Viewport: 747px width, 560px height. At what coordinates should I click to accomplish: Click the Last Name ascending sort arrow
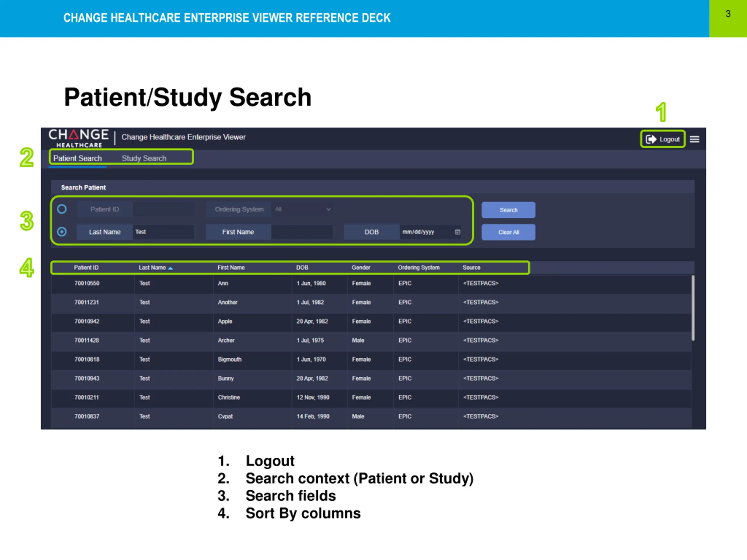pyautogui.click(x=170, y=268)
